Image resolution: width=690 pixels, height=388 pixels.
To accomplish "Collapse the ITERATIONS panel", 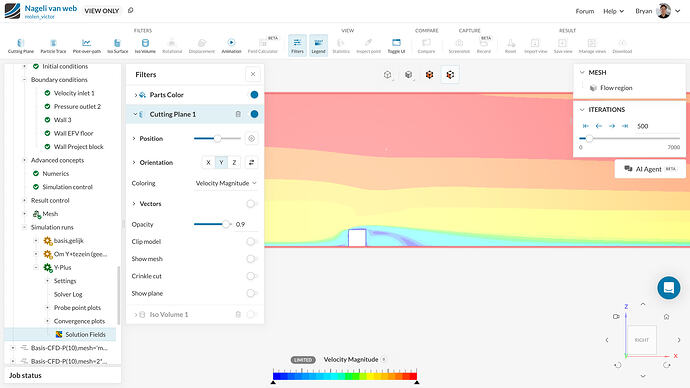I will [x=582, y=110].
